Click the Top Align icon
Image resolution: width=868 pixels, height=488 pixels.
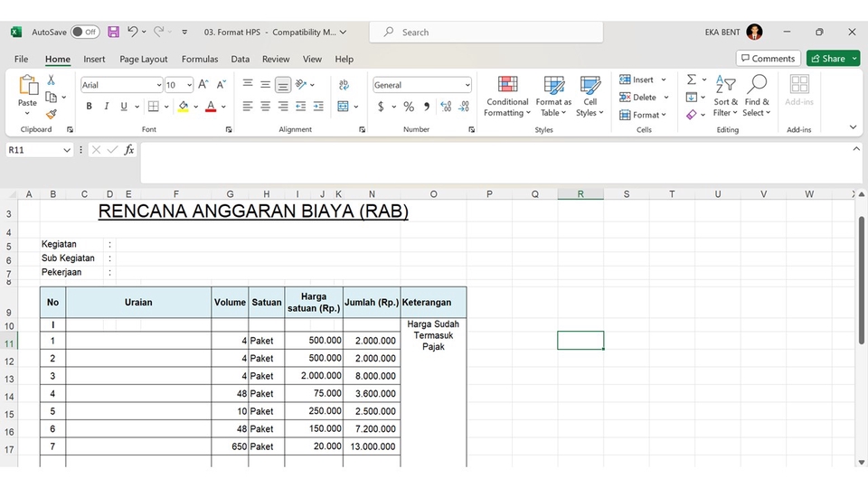[248, 84]
